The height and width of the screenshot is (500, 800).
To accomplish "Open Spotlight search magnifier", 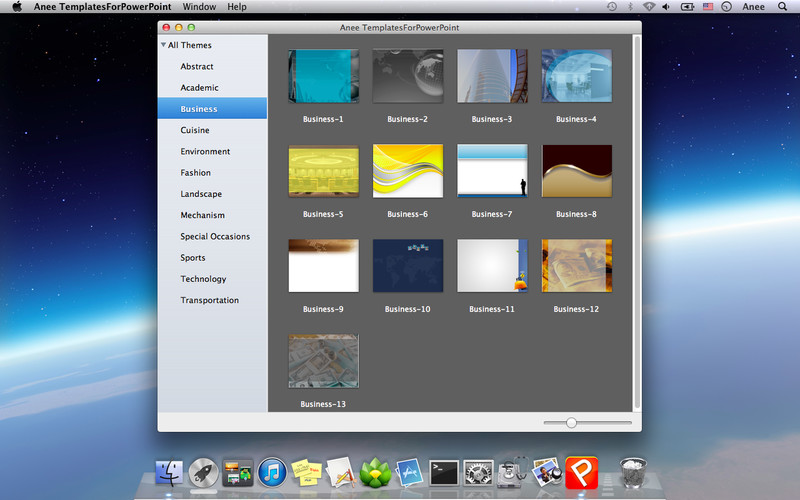I will [782, 7].
